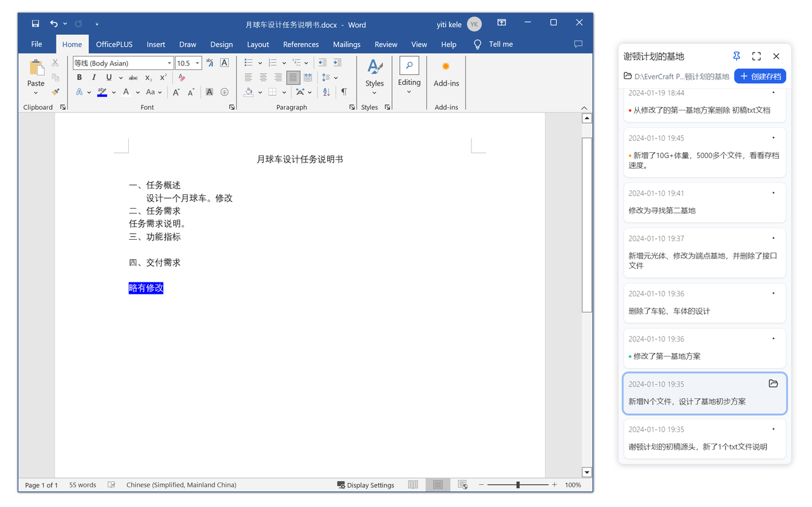This screenshot has width=812, height=507.
Task: Open the Font Size dropdown
Action: pyautogui.click(x=197, y=63)
